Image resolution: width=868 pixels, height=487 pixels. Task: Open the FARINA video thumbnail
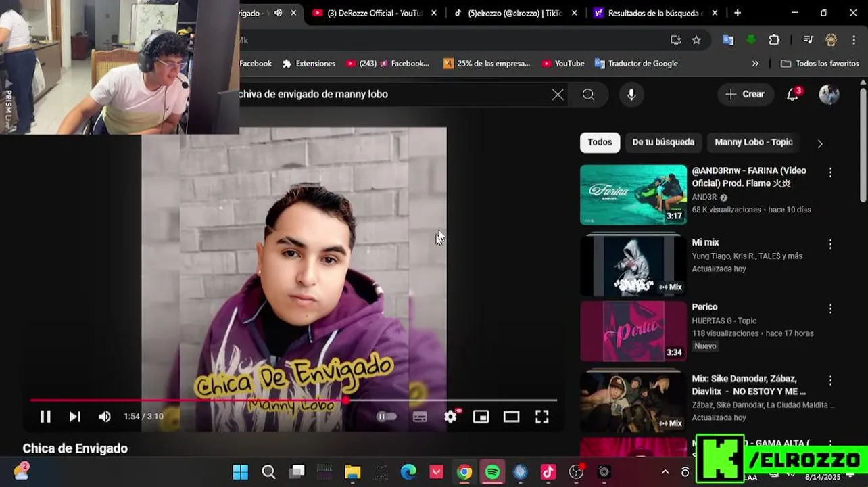(633, 195)
